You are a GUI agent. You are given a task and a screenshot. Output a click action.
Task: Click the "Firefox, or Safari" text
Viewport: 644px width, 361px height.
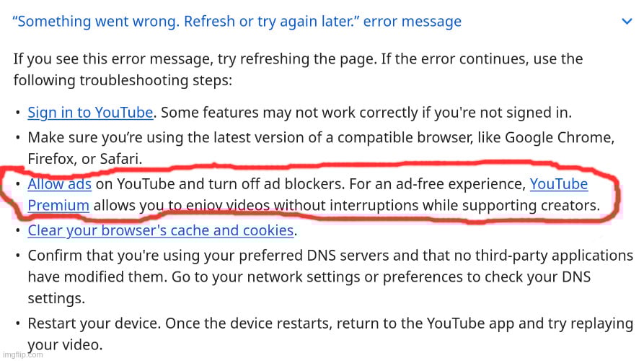84,157
